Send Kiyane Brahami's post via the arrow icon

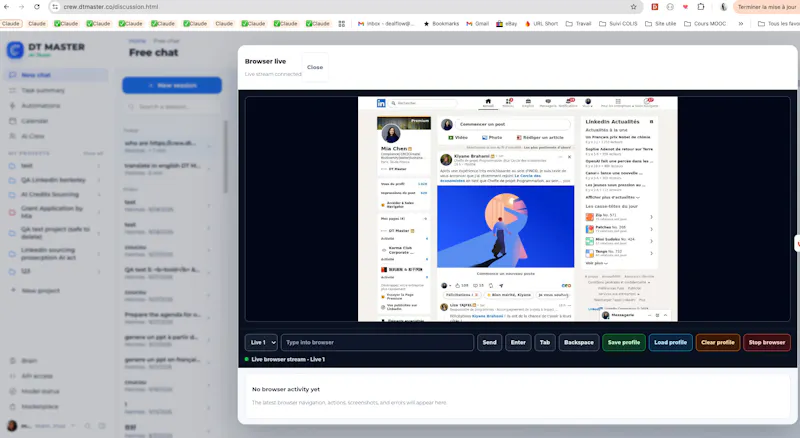[501, 285]
